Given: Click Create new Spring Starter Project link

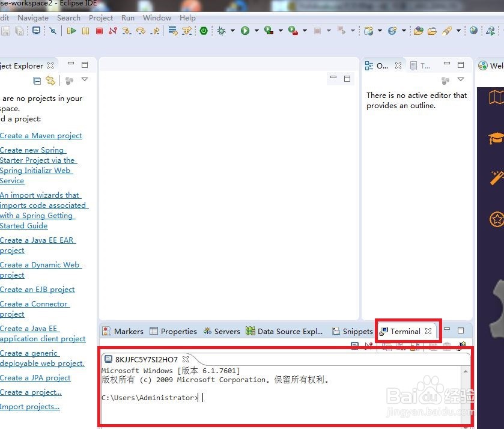Looking at the screenshot, I should [x=38, y=165].
